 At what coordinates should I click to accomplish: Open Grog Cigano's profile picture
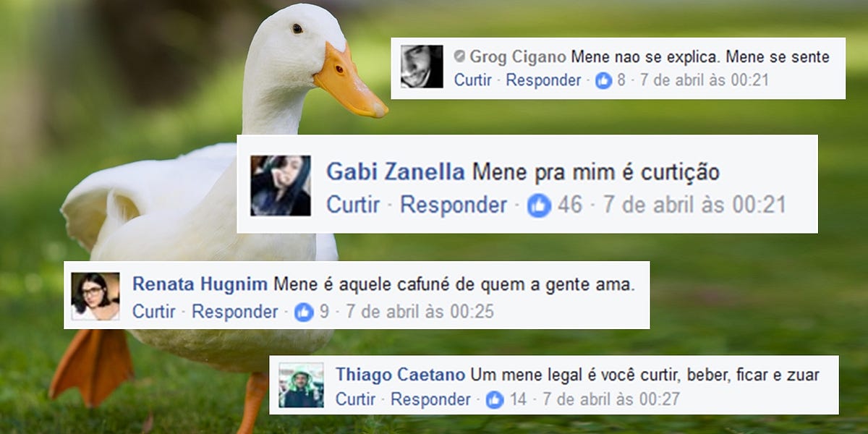[x=422, y=67]
